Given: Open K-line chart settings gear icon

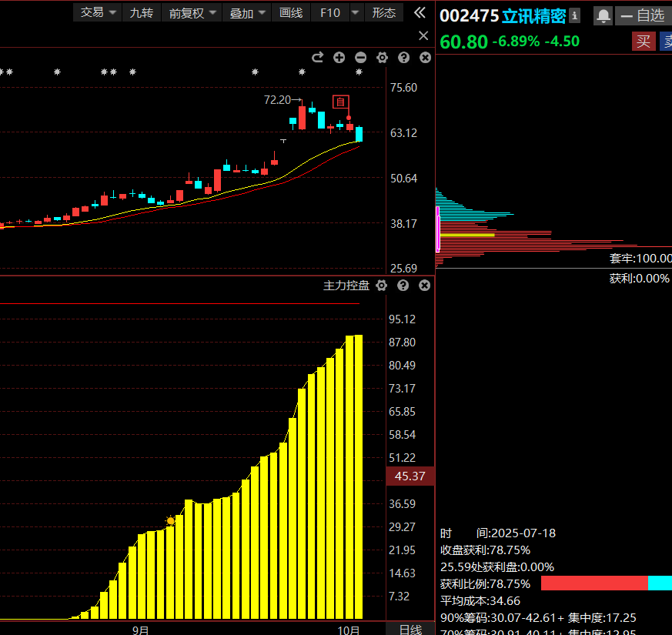Looking at the screenshot, I should (x=383, y=58).
